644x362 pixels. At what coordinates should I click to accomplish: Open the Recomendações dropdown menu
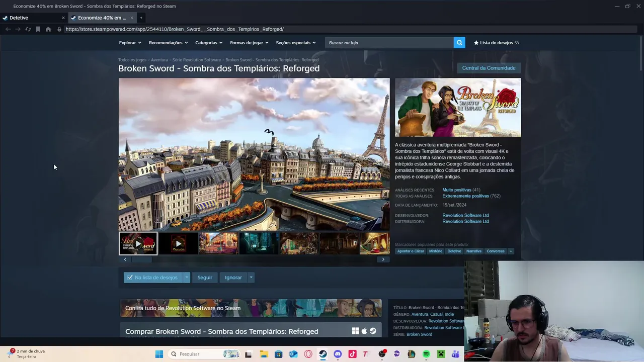click(169, 43)
